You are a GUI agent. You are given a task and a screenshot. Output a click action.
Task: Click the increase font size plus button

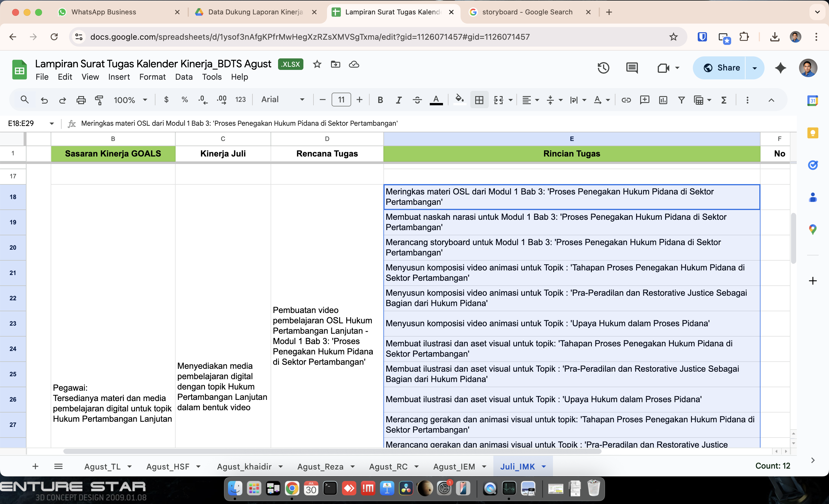359,100
